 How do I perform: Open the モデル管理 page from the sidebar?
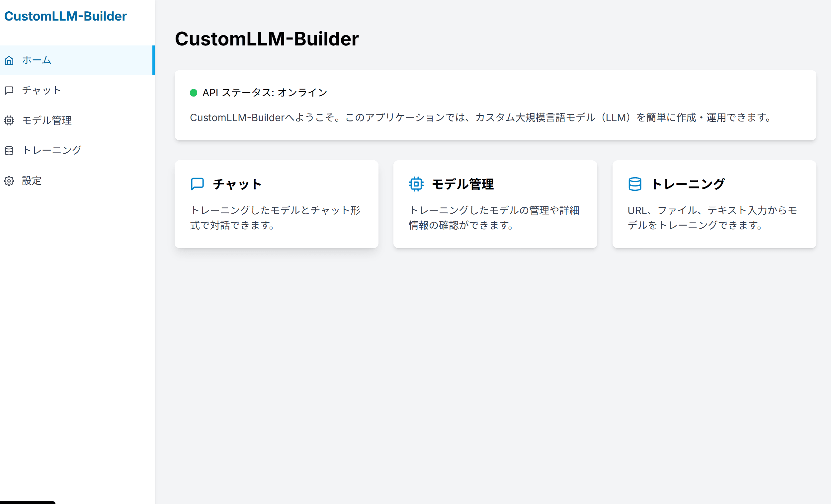point(47,120)
